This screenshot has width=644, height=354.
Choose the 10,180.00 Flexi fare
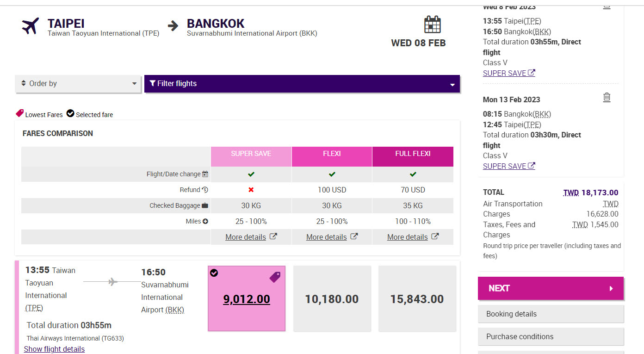(332, 298)
